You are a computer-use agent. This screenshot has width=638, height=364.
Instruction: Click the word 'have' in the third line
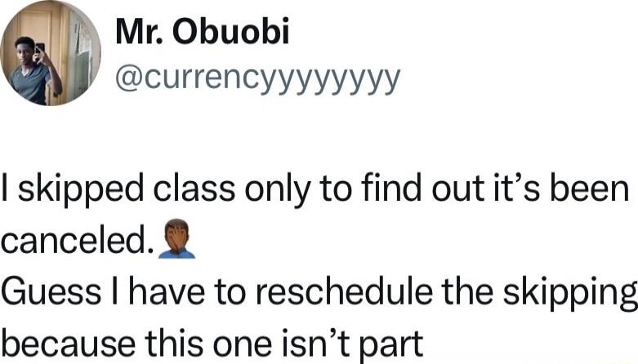tap(167, 292)
